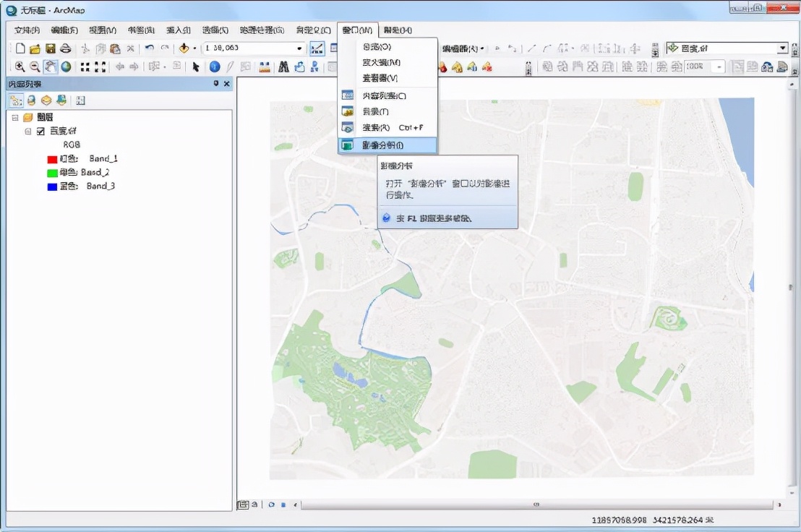The image size is (801, 532).
Task: Uncheck the raster layer visibility checkbox
Action: [40, 131]
